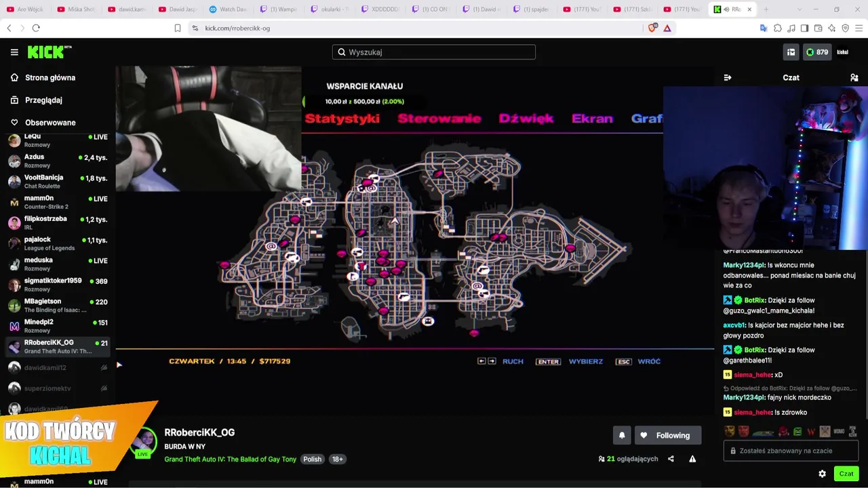Image resolution: width=868 pixels, height=488 pixels.
Task: Click the red W emote in the chat emote row
Action: [x=811, y=432]
